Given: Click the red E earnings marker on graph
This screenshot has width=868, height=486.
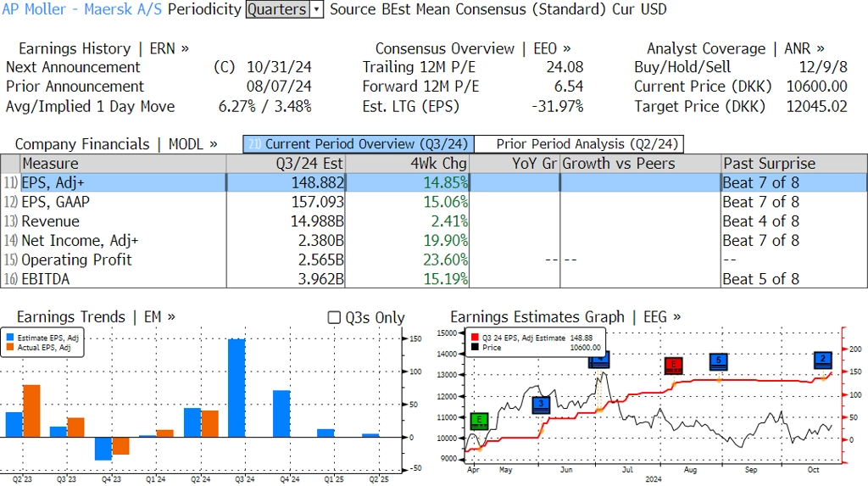Looking at the screenshot, I should (x=674, y=366).
